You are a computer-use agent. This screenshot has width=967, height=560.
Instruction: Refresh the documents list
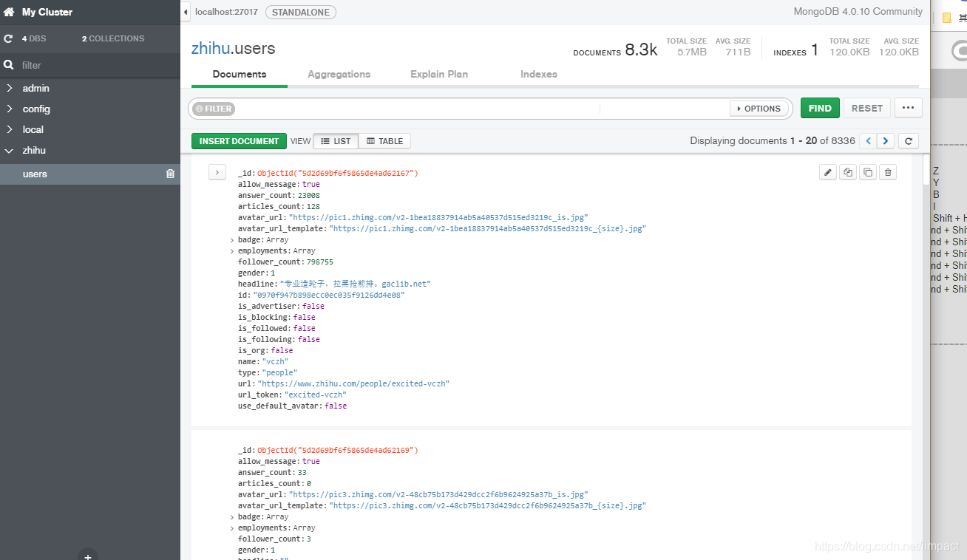(x=909, y=140)
